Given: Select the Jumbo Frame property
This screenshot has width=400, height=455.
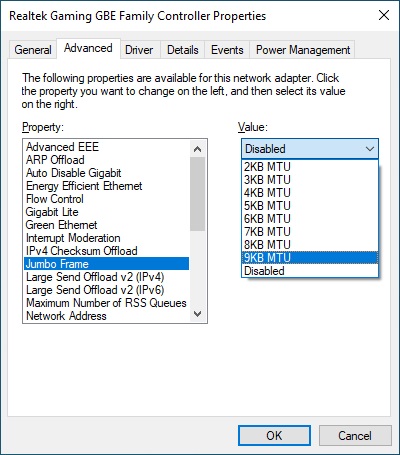Looking at the screenshot, I should (107, 264).
